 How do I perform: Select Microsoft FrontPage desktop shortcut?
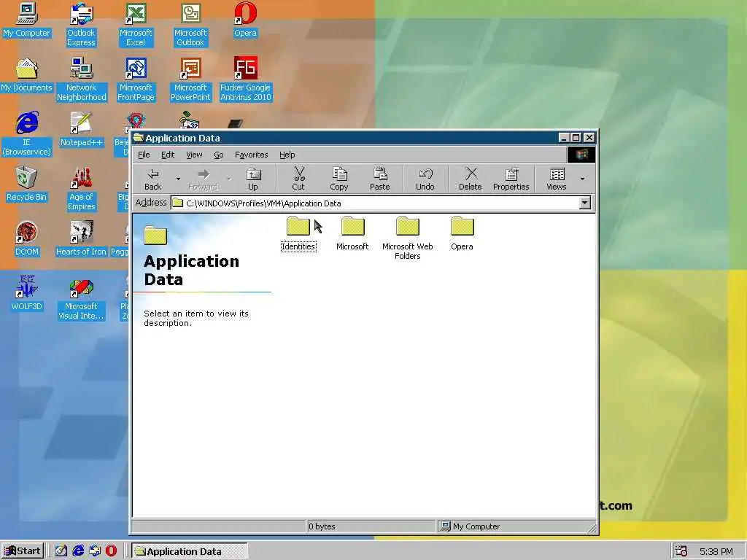click(x=136, y=79)
